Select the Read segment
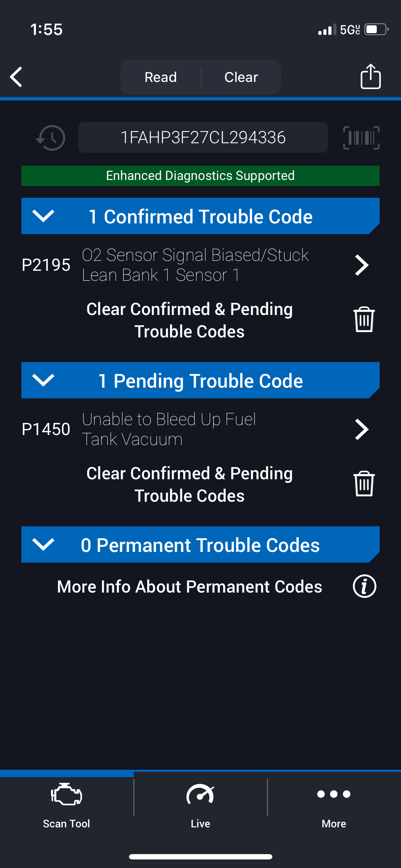Screen dimensions: 401x868 click(x=161, y=77)
